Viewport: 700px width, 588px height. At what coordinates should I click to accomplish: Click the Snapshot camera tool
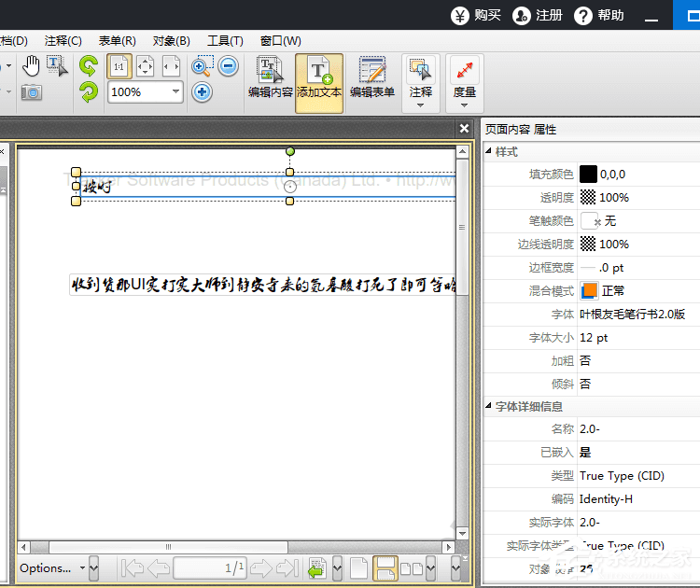[x=32, y=92]
